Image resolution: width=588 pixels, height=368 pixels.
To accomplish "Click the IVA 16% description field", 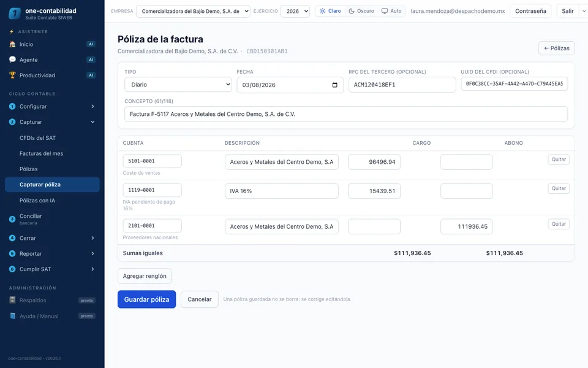I will point(282,191).
